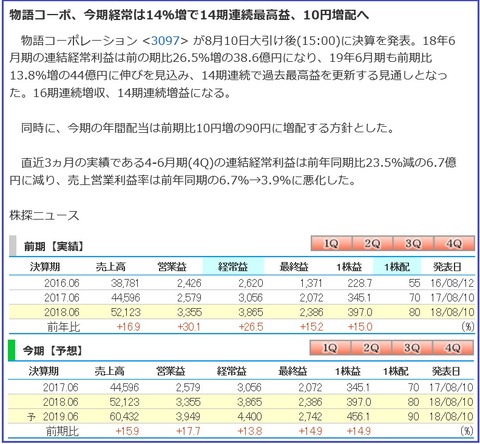Click 前年比 growth value +15.0

tap(360, 327)
